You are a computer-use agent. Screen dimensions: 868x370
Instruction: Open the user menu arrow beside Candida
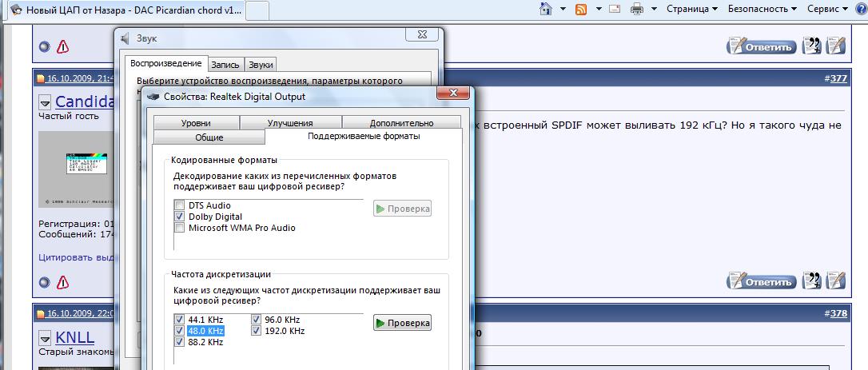click(x=45, y=102)
